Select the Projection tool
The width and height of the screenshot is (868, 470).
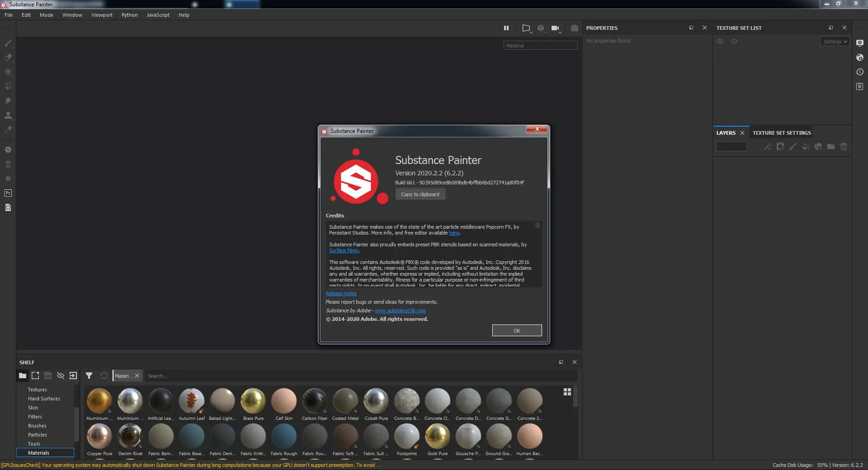pyautogui.click(x=8, y=71)
